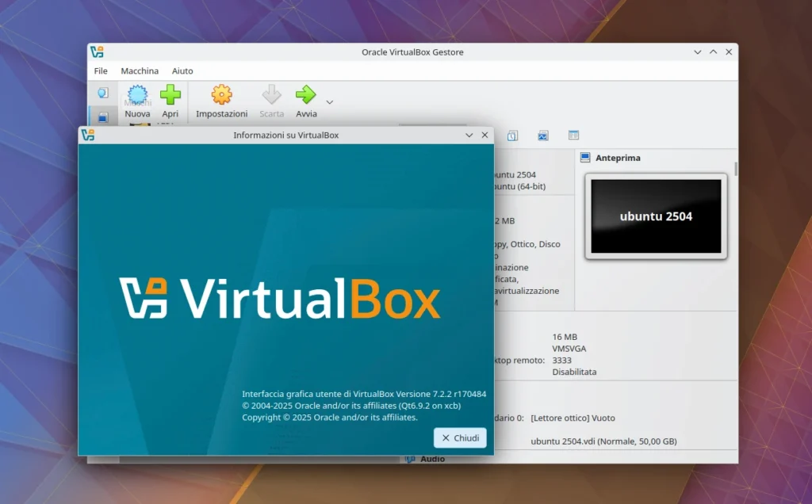Open the dropdown arrow next to Avvia
The image size is (812, 504).
coord(329,102)
